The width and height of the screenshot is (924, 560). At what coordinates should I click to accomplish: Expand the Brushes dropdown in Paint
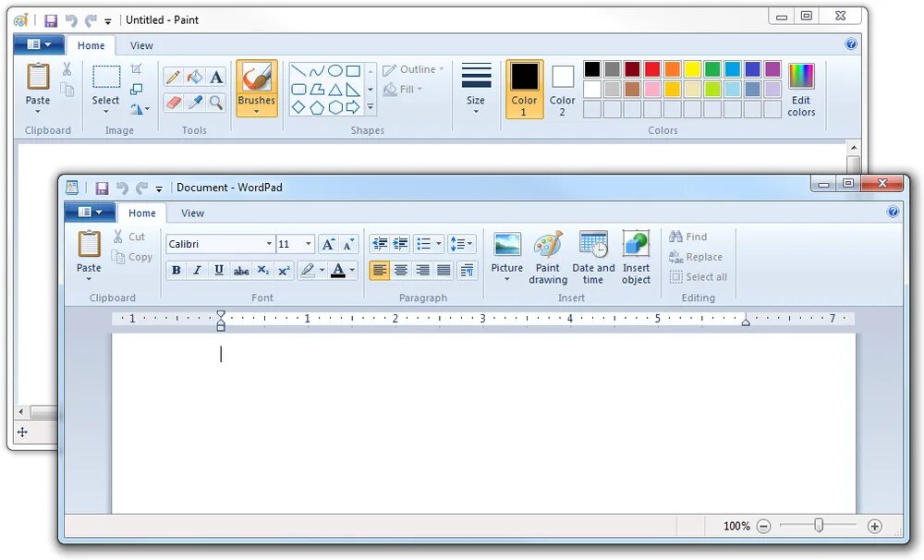256,111
